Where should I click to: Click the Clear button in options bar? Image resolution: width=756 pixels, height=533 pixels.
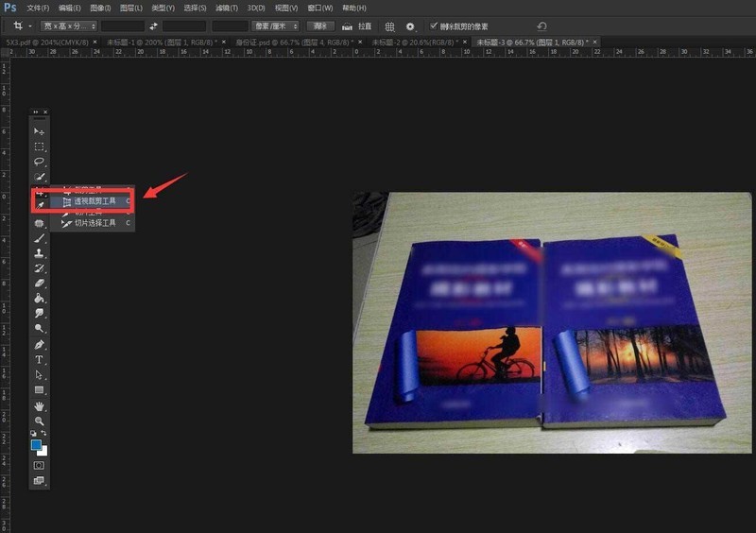[x=320, y=26]
